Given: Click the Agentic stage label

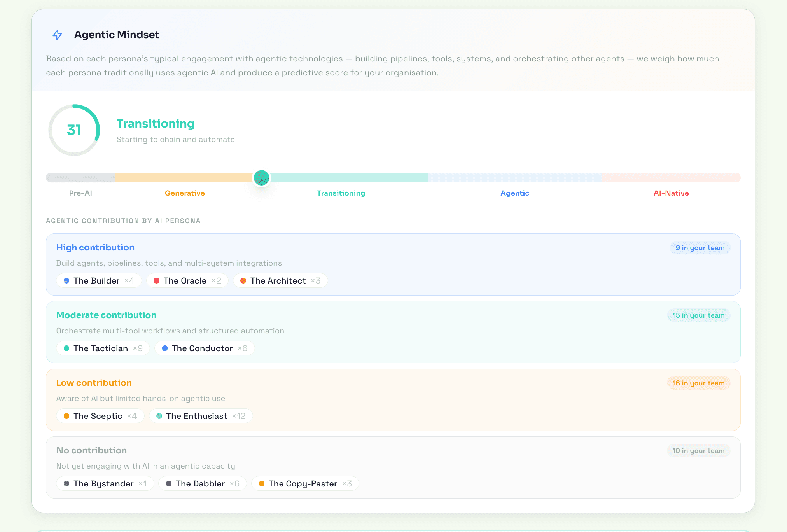Looking at the screenshot, I should pyautogui.click(x=515, y=193).
